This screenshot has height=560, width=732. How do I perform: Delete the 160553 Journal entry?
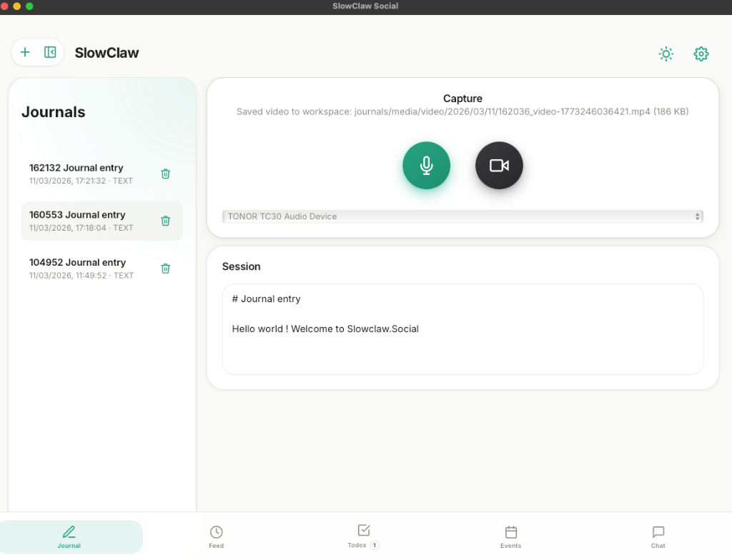pos(165,221)
